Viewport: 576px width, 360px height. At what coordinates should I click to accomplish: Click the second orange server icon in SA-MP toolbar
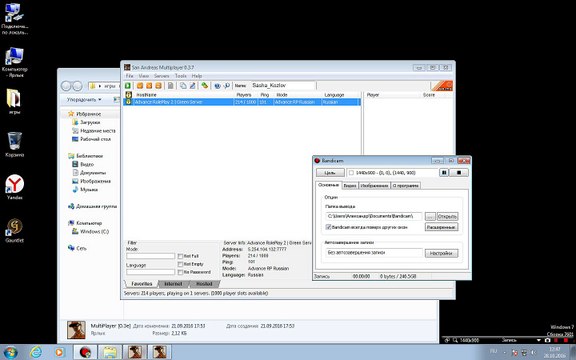click(x=149, y=86)
